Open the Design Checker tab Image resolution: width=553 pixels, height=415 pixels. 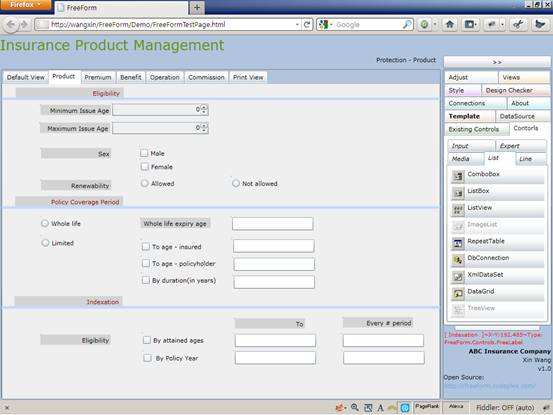point(509,90)
